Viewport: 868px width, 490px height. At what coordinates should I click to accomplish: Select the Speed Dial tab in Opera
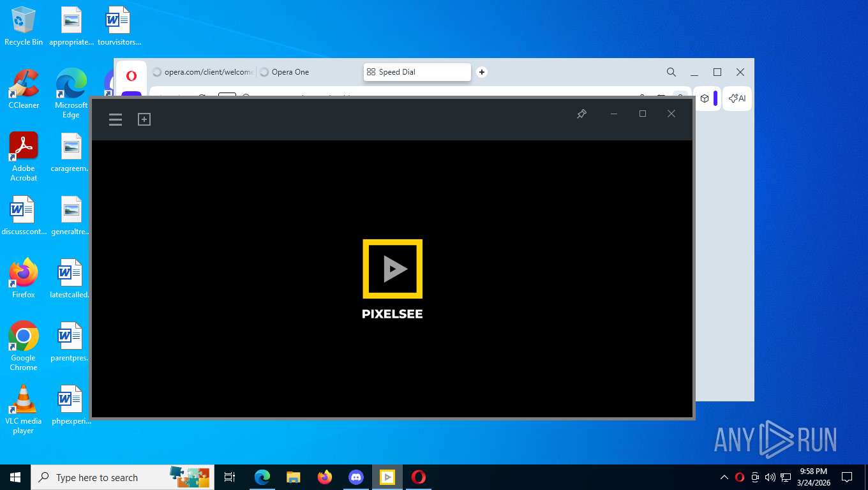pos(417,72)
